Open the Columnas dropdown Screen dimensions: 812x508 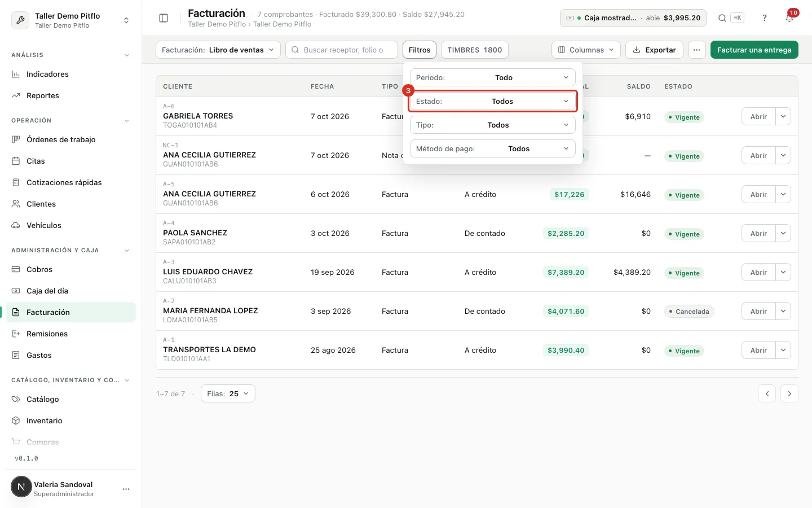pyautogui.click(x=586, y=50)
